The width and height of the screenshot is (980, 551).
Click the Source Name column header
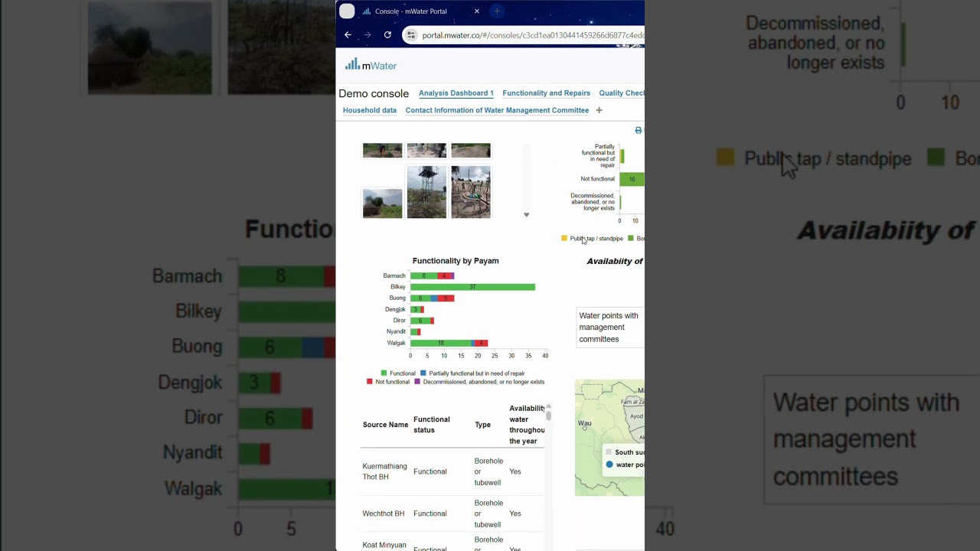coord(385,425)
